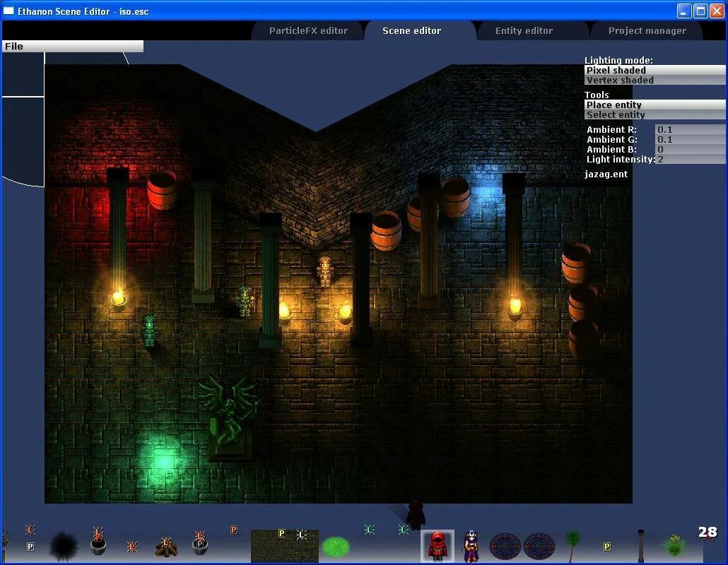Pick the palm tree entity

click(x=573, y=546)
